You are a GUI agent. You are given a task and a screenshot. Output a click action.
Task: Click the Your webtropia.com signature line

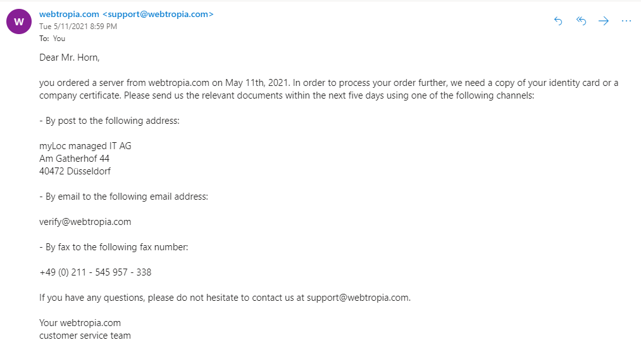pyautogui.click(x=80, y=323)
